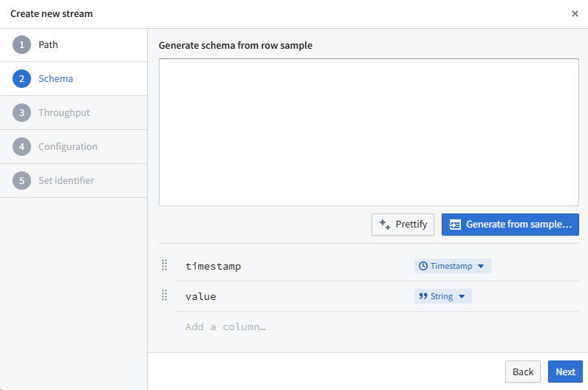This screenshot has height=390, width=588.
Task: Open the String type dropdown arrow
Action: pos(462,296)
